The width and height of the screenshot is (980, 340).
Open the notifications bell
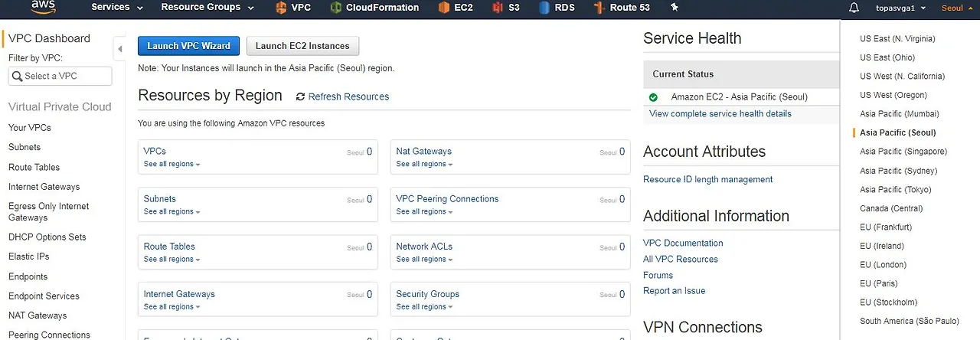point(854,8)
